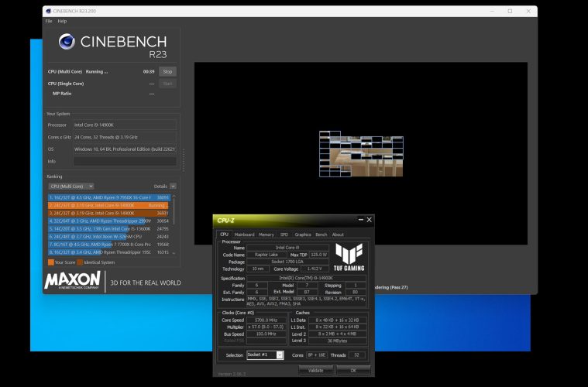Click the Max TDP value 125.0 W
The height and width of the screenshot is (387, 588).
tap(319, 255)
